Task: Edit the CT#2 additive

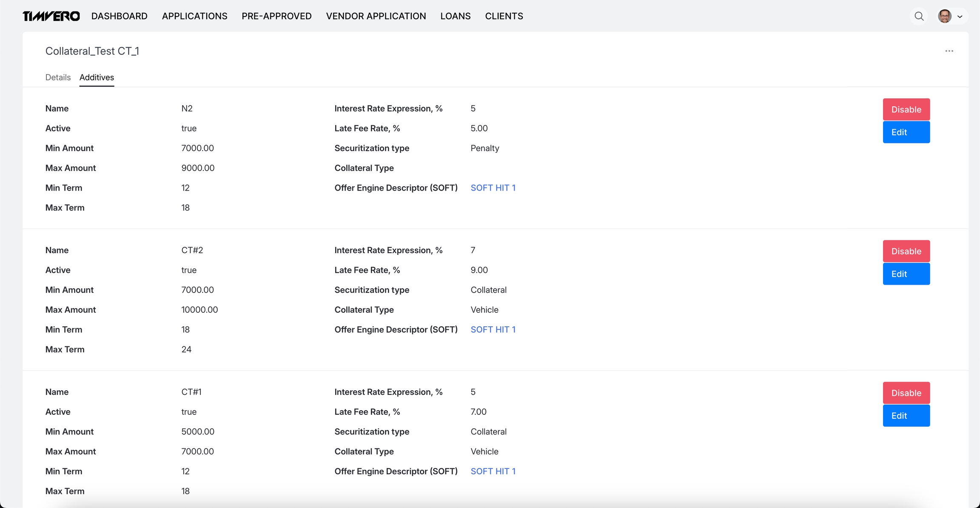Action: coord(906,274)
